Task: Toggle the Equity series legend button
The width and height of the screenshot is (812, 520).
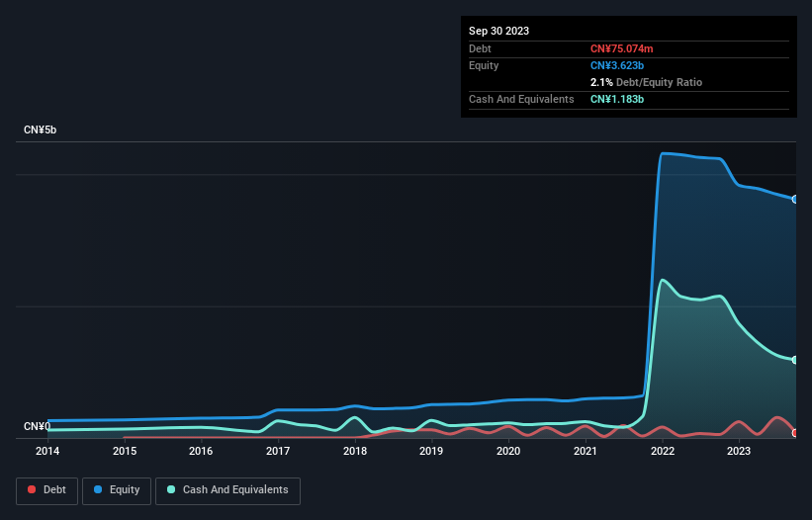Action: coord(117,490)
